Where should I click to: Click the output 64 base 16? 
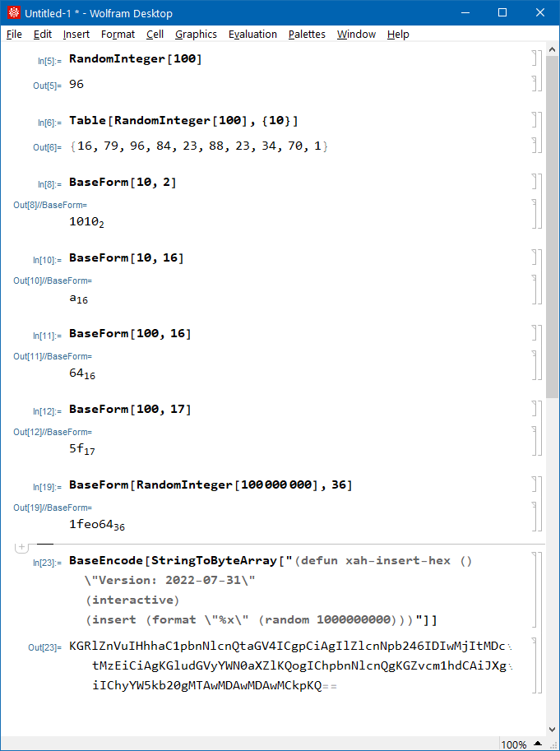[82, 374]
